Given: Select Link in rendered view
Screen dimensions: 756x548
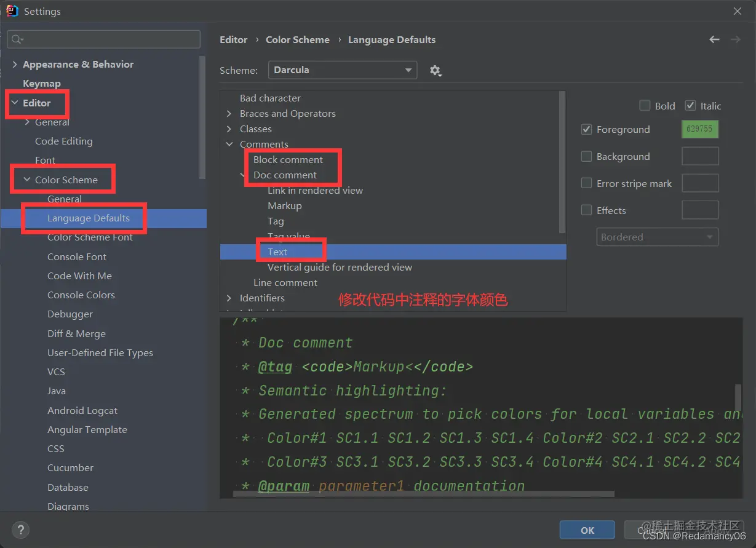Looking at the screenshot, I should click(315, 190).
